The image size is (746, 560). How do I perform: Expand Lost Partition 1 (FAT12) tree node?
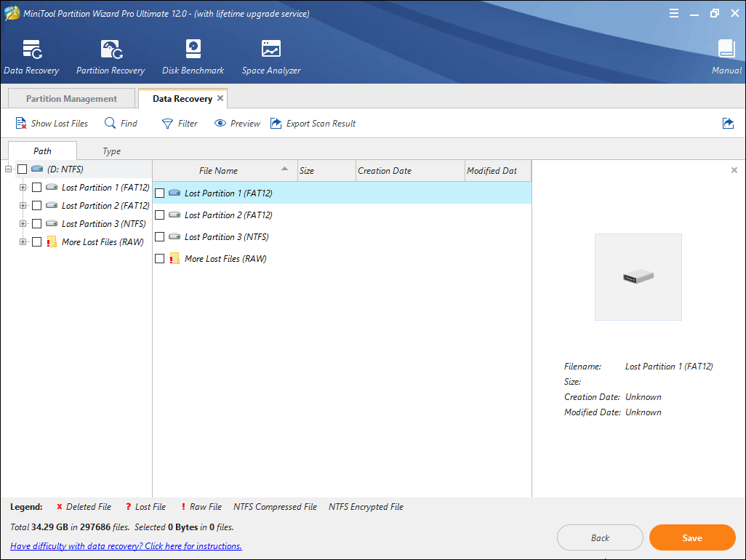pos(23,188)
